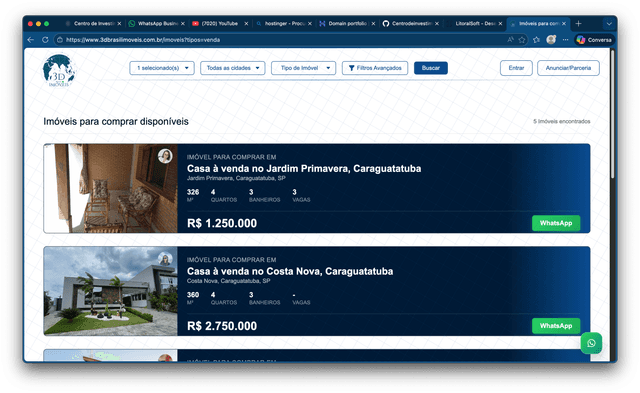Open the Conversa copilot button

click(594, 40)
